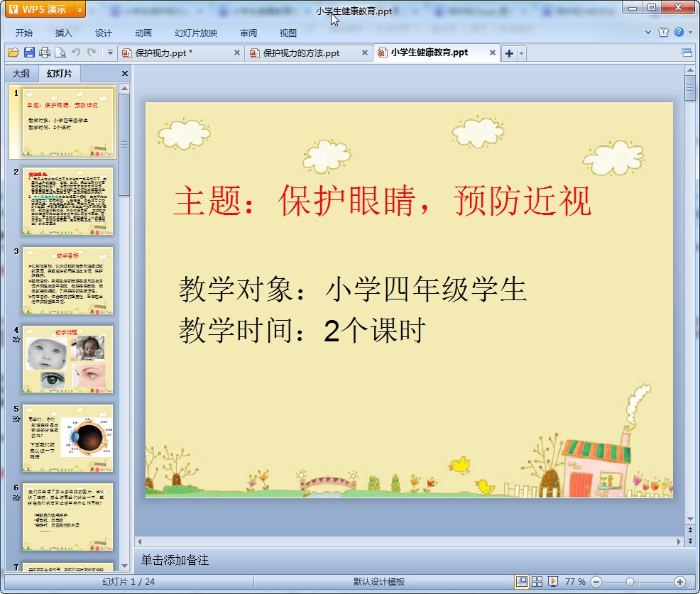Start slideshow from status bar icon
Image resolution: width=700 pixels, height=594 pixels.
tap(552, 581)
